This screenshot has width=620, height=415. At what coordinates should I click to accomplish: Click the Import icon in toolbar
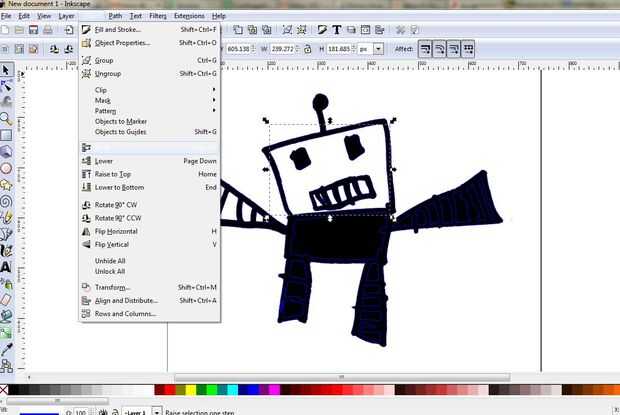pos(69,30)
